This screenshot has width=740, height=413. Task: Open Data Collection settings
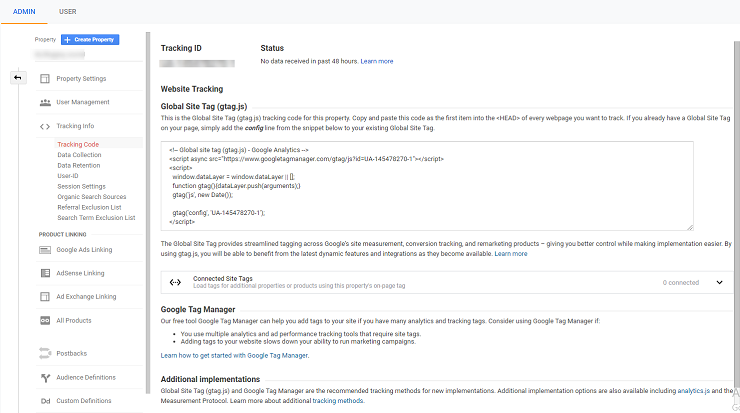pos(79,155)
